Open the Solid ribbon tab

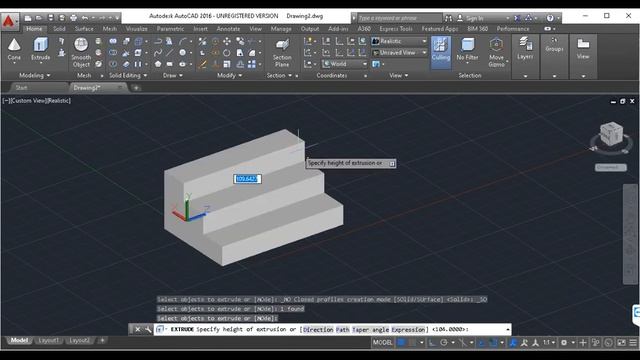click(59, 29)
